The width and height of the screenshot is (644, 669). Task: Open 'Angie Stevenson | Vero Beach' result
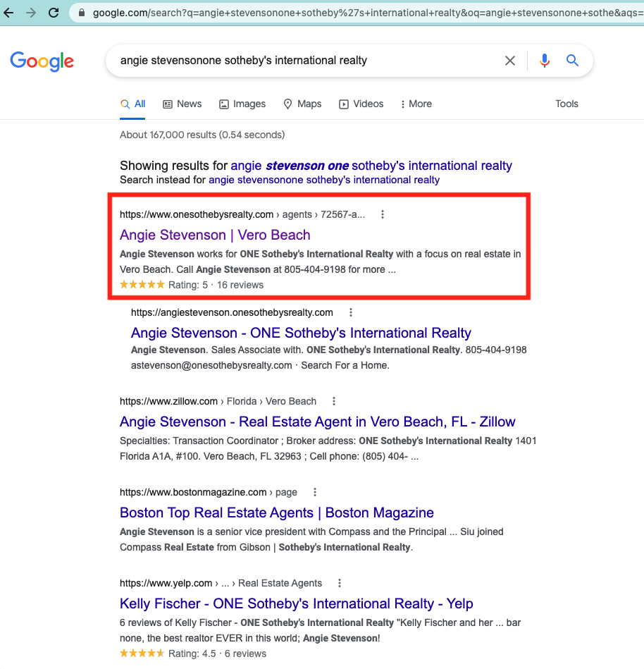click(x=215, y=235)
